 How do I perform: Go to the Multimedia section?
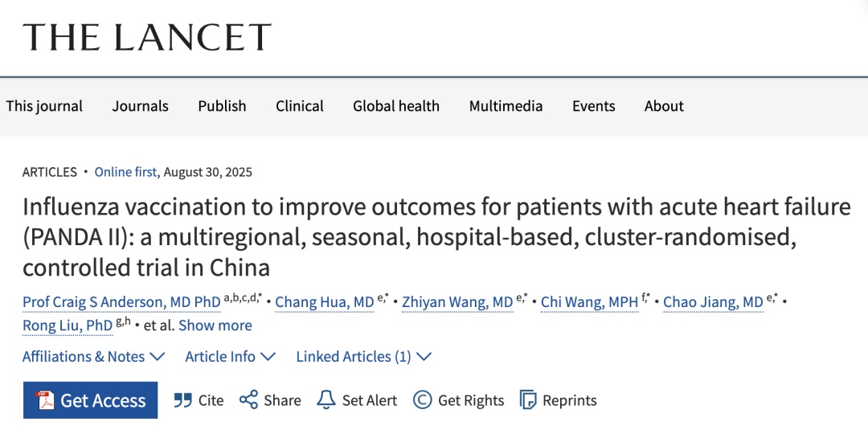coord(506,106)
